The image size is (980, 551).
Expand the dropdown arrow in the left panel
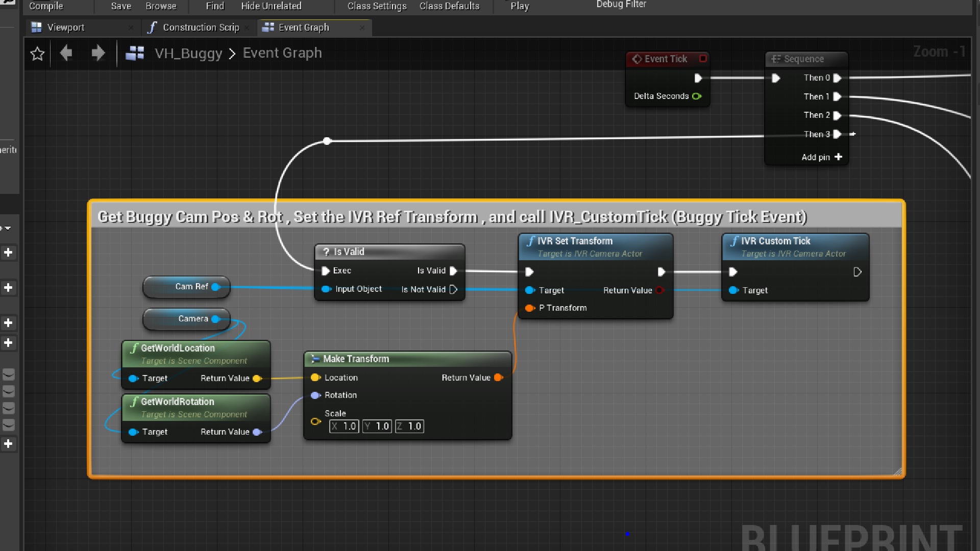tap(8, 228)
